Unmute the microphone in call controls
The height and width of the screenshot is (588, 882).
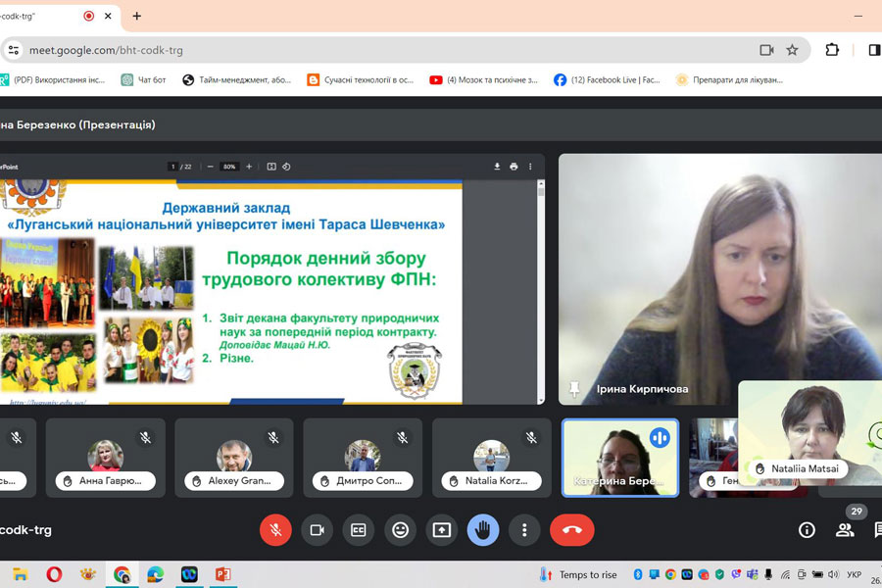tap(275, 530)
